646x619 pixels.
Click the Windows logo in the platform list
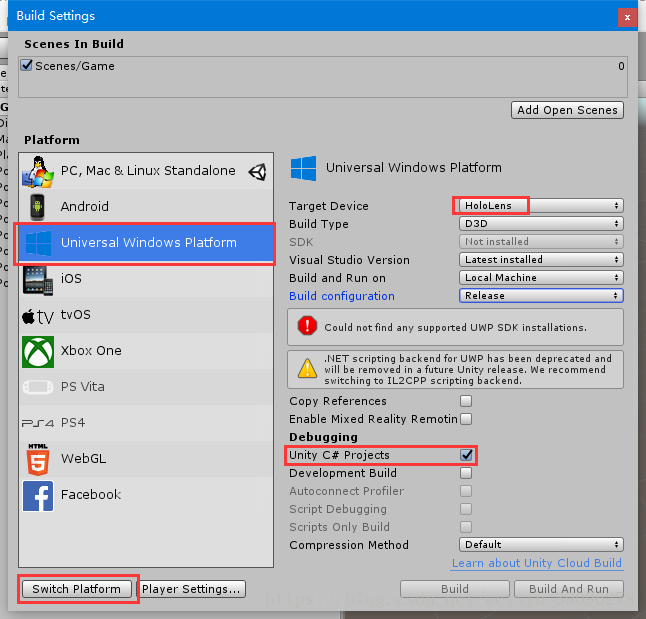click(38, 243)
